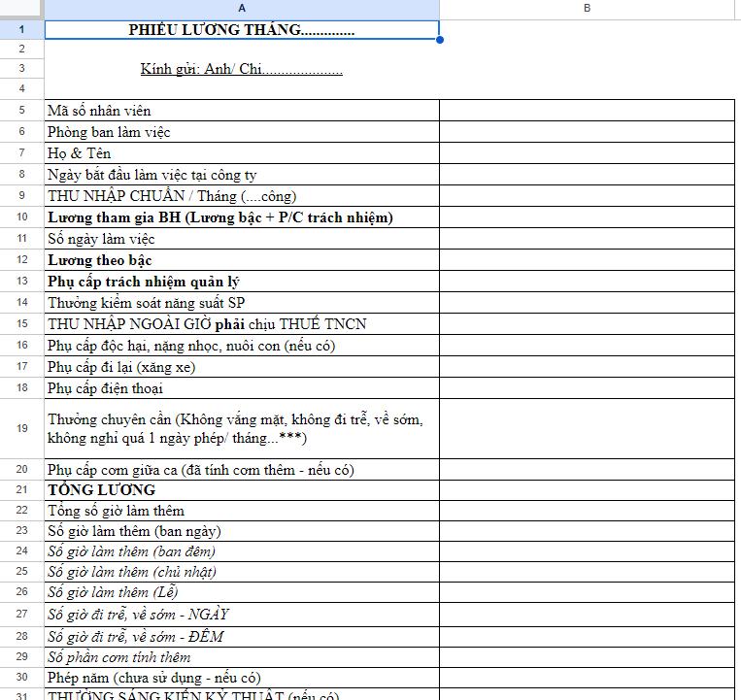Click the title cell PHIẾU LƯƠNG THÁNG
The width and height of the screenshot is (741, 700).
pos(242,30)
